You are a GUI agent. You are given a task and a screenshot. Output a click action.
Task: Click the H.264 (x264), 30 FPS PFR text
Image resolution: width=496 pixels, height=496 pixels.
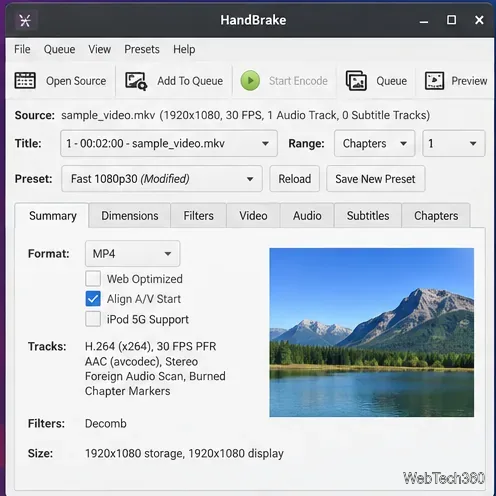pos(151,346)
